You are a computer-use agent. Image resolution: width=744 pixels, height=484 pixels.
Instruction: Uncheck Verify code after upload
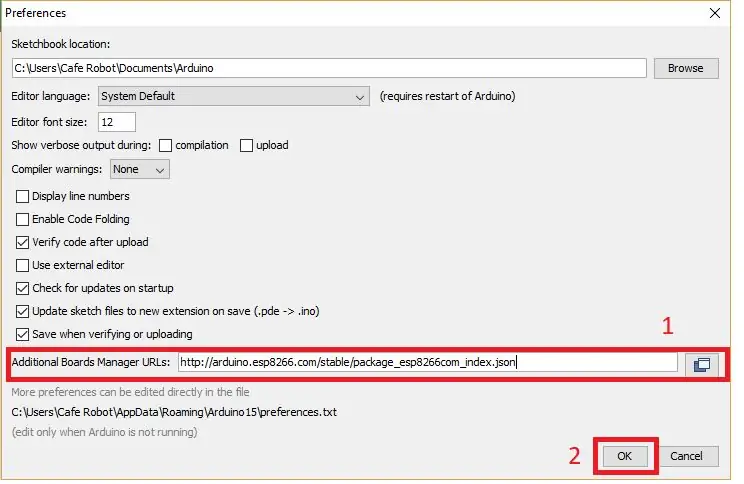[22, 242]
